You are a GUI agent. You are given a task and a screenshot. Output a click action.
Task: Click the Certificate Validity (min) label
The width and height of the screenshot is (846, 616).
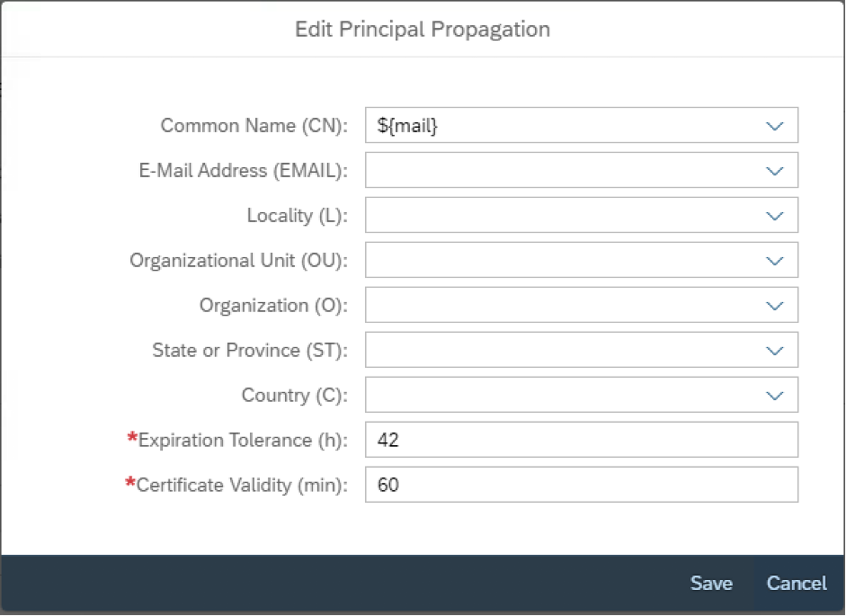pos(242,485)
